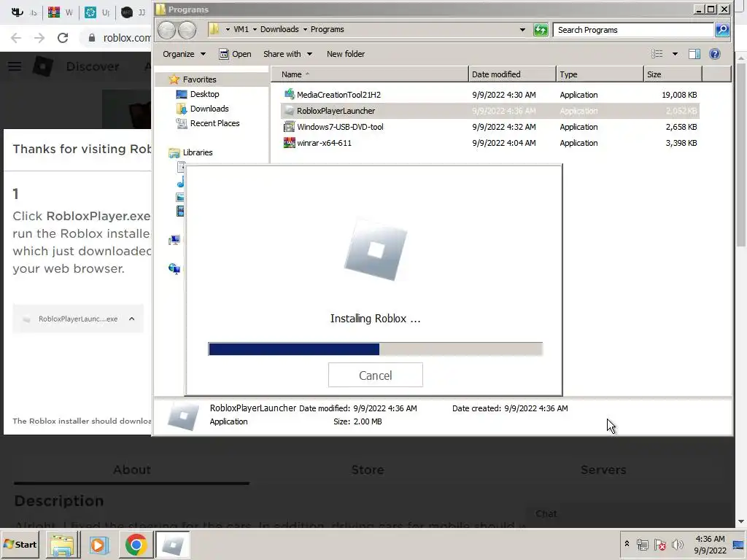Focus the Search Programs field

634,29
